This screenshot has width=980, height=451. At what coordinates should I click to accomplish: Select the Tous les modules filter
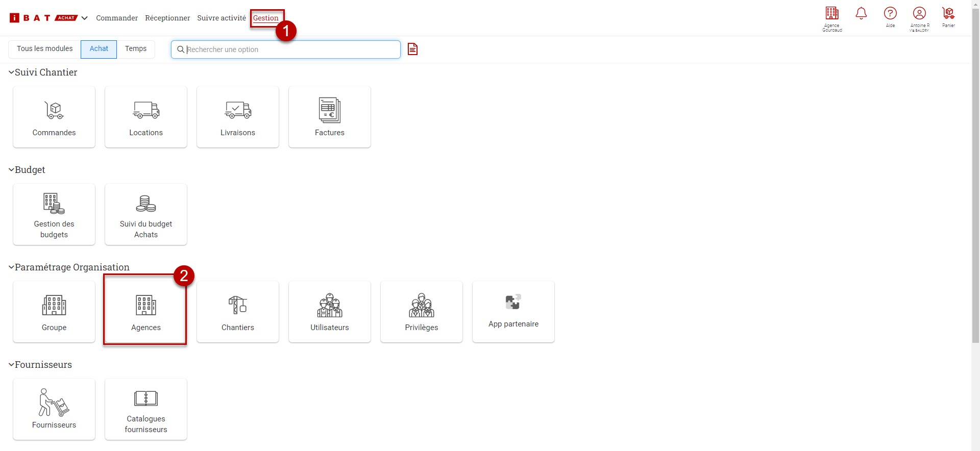click(45, 49)
